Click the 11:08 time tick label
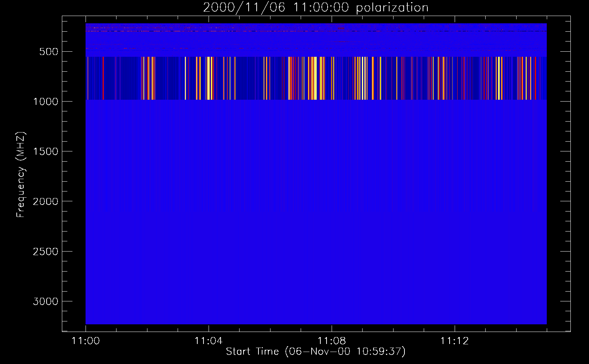The height and width of the screenshot is (364, 589). click(x=331, y=341)
